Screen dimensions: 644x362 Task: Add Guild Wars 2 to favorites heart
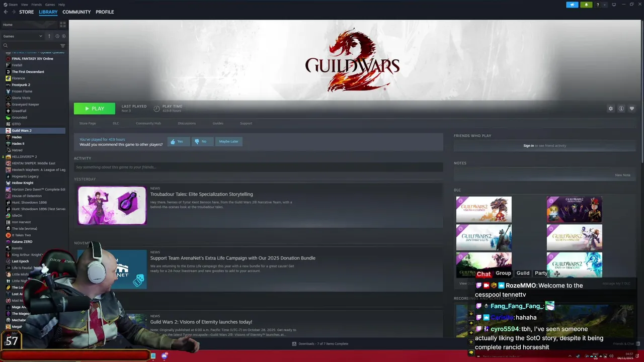(632, 109)
